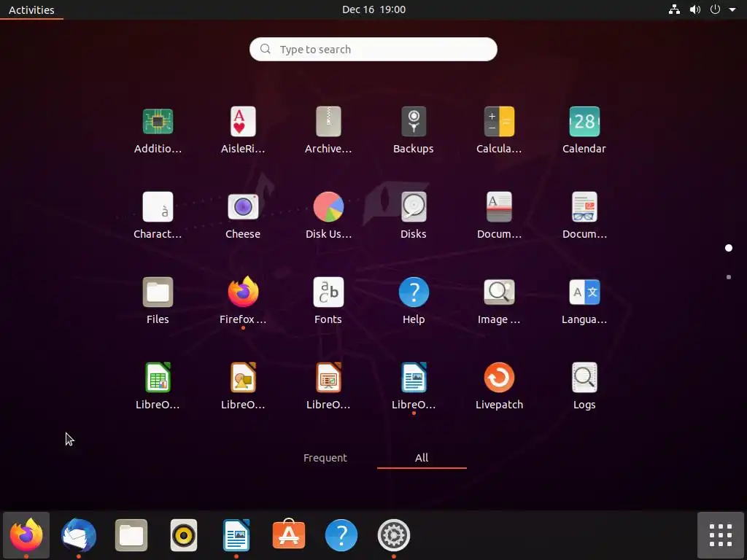747x560 pixels.
Task: Launch Firefox from the app grid
Action: (x=243, y=292)
